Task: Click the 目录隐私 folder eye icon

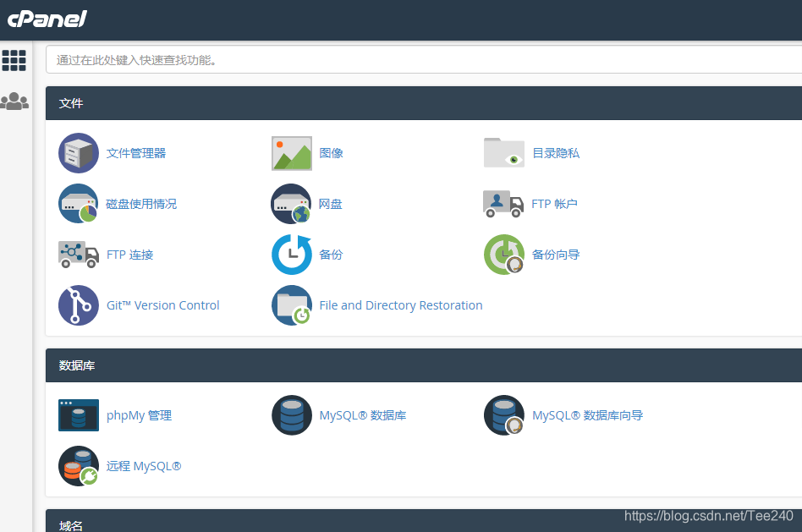Action: [x=504, y=152]
